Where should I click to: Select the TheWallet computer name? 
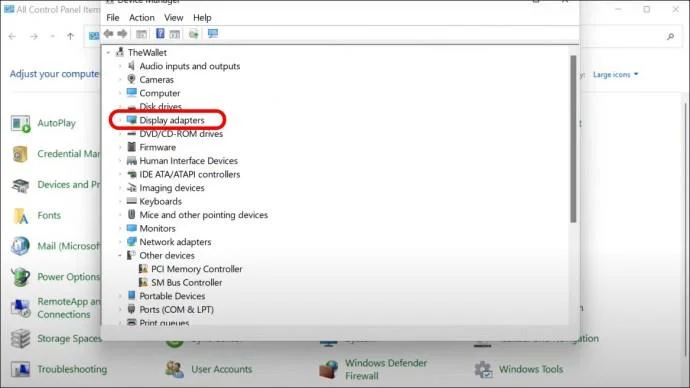pos(147,52)
